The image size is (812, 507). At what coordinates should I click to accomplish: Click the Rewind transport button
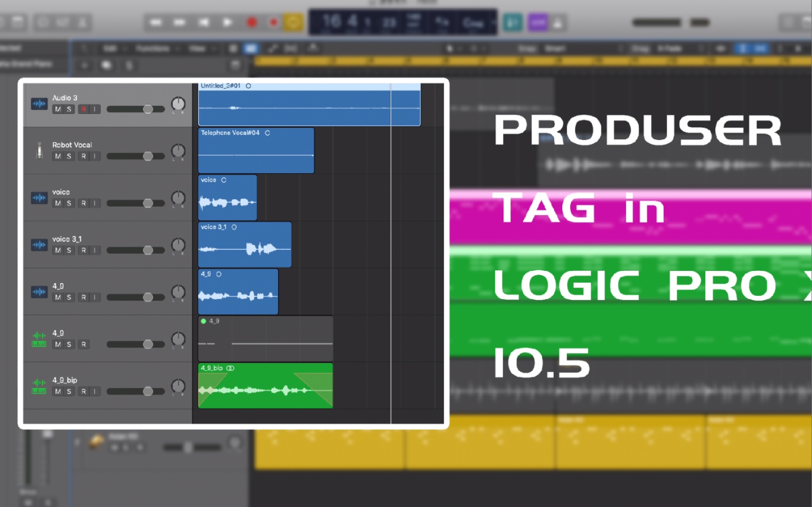point(156,22)
